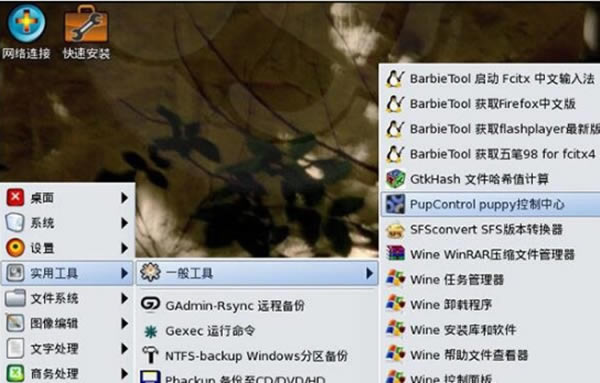Launch GAdmin-Rsync 远程备份
The height and width of the screenshot is (383, 600).
(x=257, y=305)
